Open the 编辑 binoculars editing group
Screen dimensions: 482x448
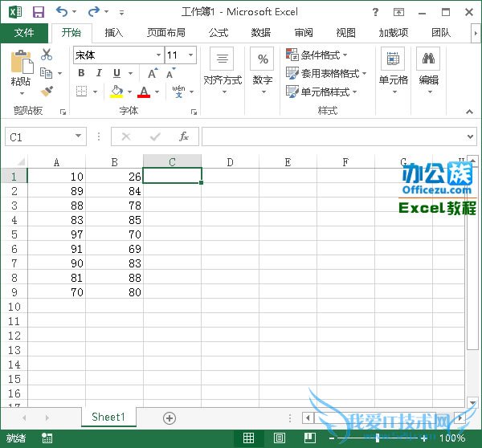tap(429, 68)
